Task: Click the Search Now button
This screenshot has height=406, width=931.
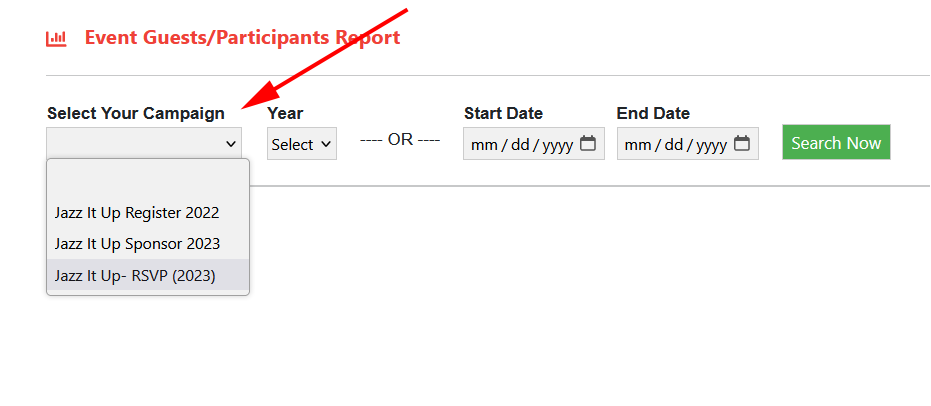Action: 836,142
